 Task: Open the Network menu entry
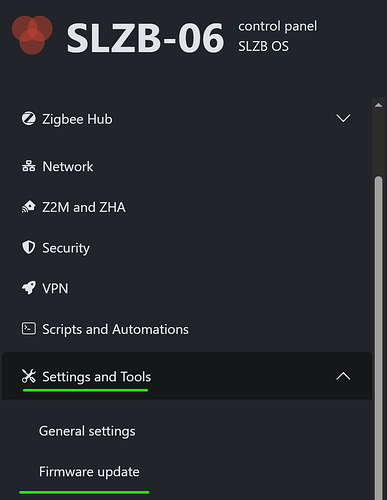[x=187, y=166]
